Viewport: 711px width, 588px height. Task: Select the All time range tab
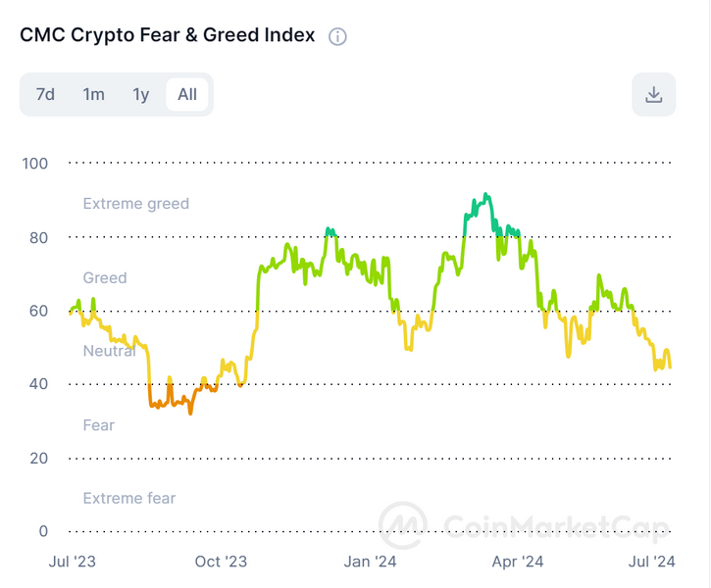187,95
